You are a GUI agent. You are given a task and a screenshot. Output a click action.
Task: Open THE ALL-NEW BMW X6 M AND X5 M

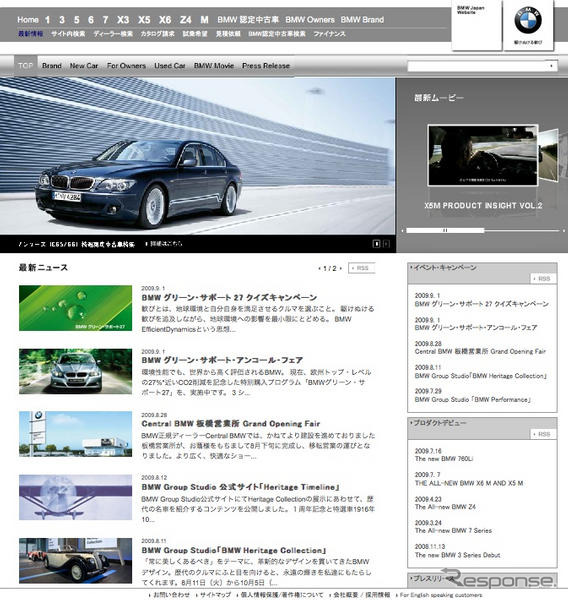coord(469,483)
